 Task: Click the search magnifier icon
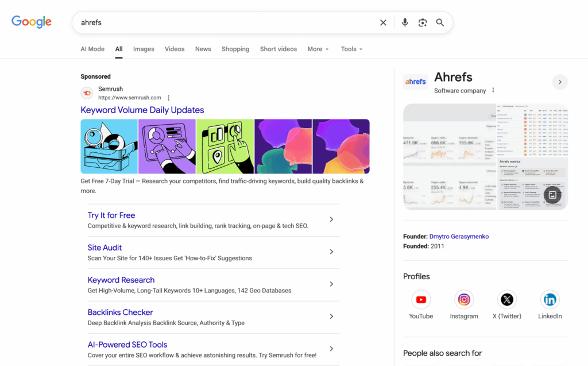click(440, 22)
